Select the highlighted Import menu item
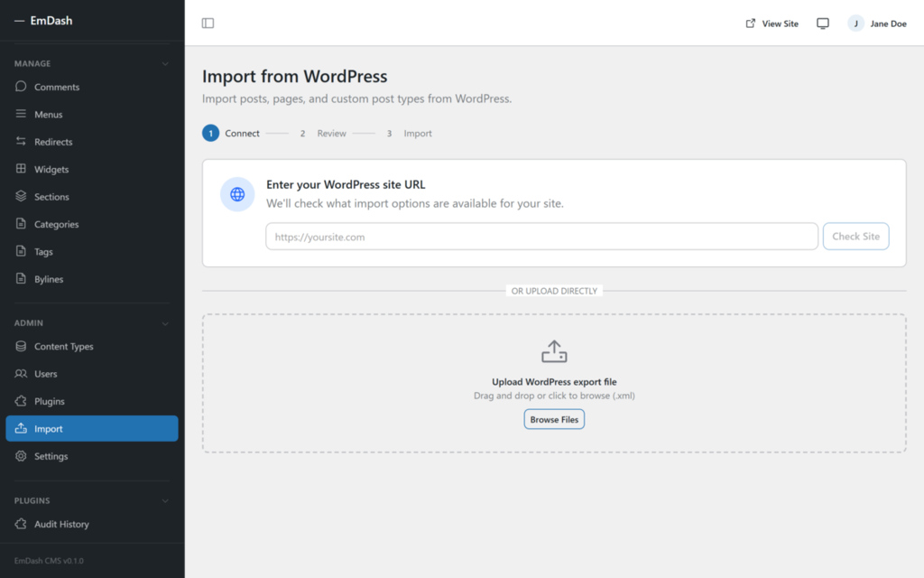 pyautogui.click(x=92, y=429)
